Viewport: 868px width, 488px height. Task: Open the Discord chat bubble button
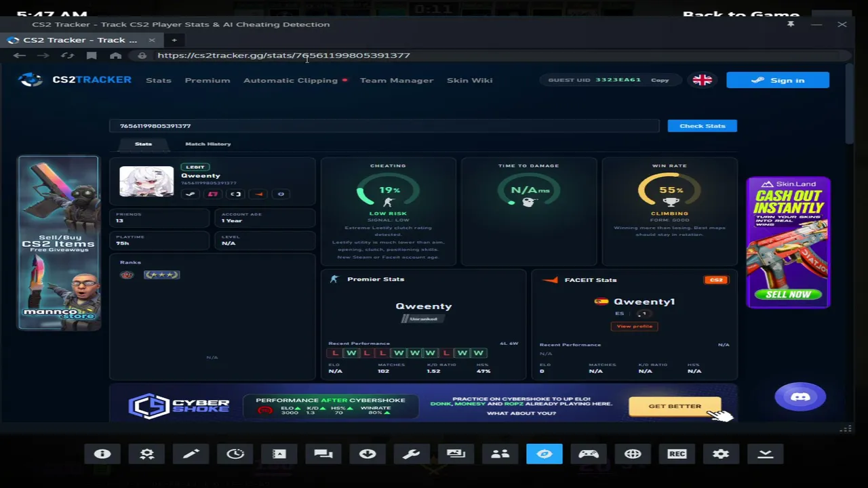801,397
